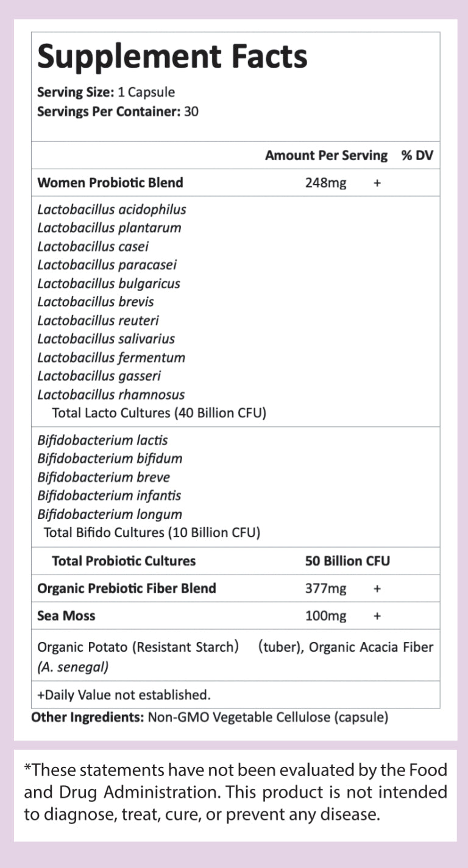This screenshot has width=468, height=868.
Task: Click the Serving Size: 1 Capsule line
Action: click(x=106, y=93)
